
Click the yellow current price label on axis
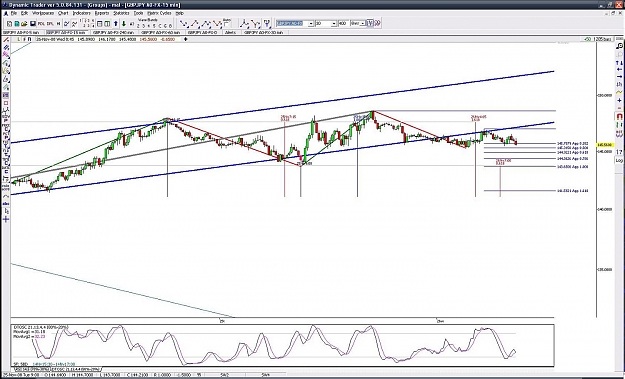605,145
